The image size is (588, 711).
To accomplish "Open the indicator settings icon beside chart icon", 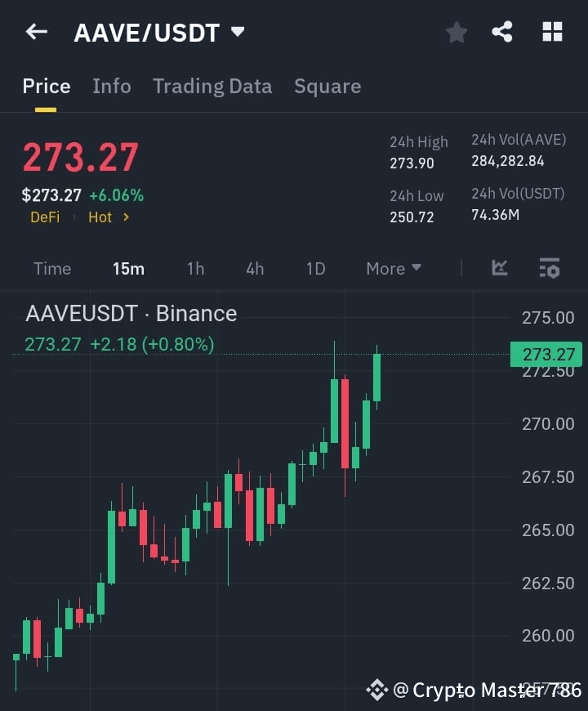I will click(548, 268).
